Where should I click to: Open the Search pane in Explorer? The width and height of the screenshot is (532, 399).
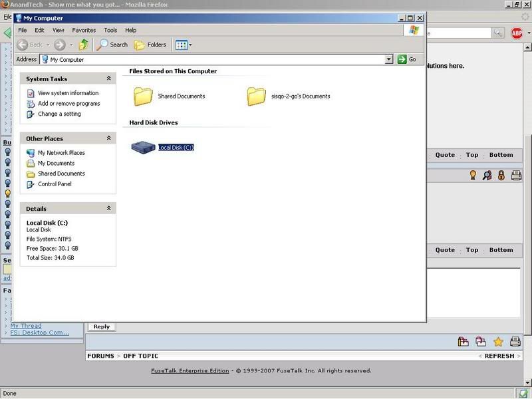112,45
